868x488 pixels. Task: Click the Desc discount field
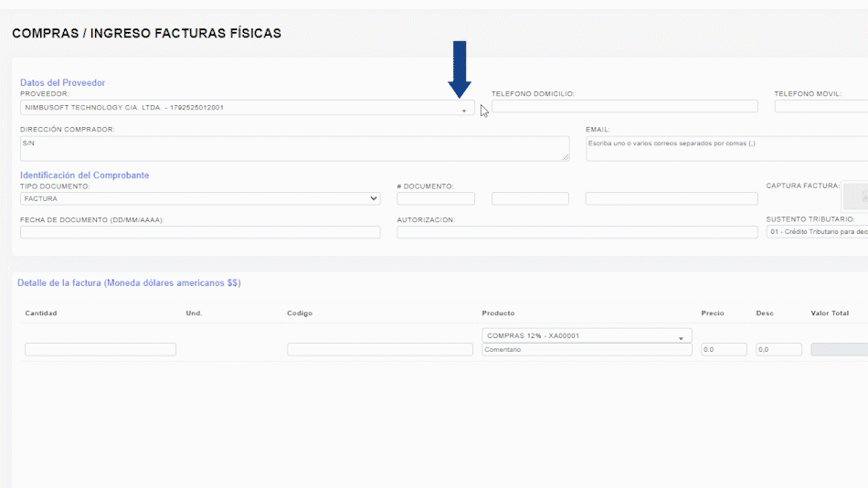click(x=778, y=349)
